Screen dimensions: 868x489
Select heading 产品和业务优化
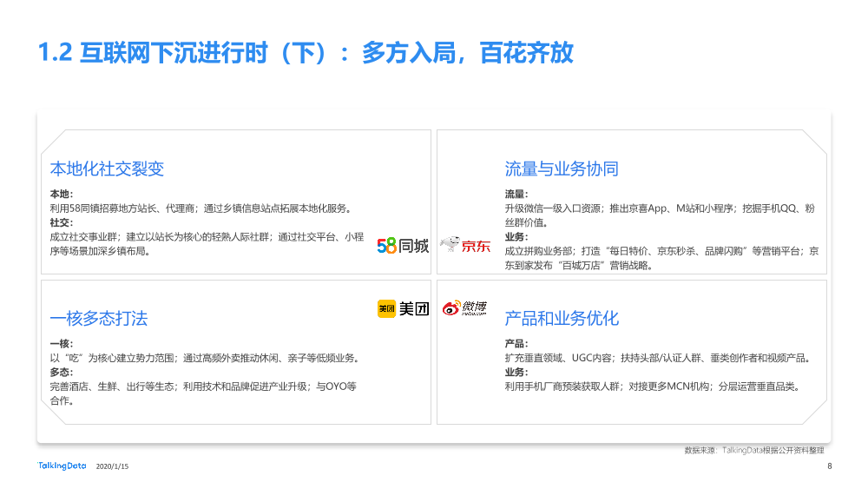coord(562,318)
